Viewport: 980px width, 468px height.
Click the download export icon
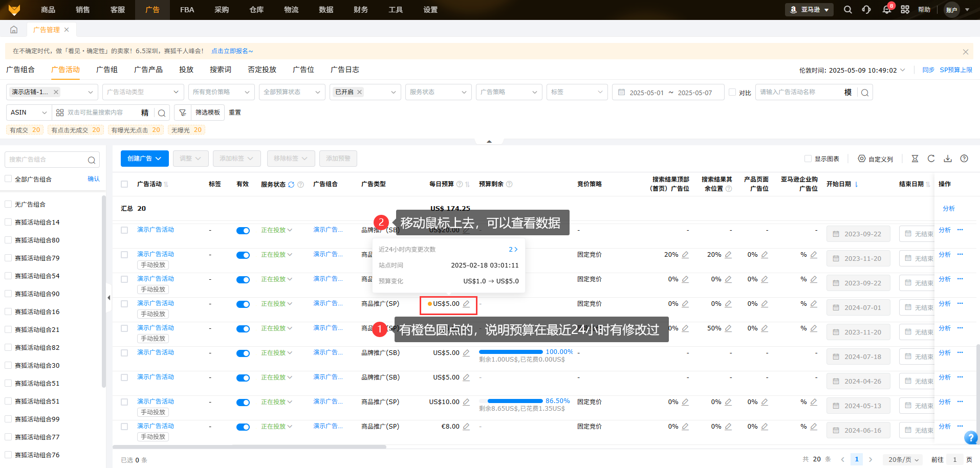[948, 159]
